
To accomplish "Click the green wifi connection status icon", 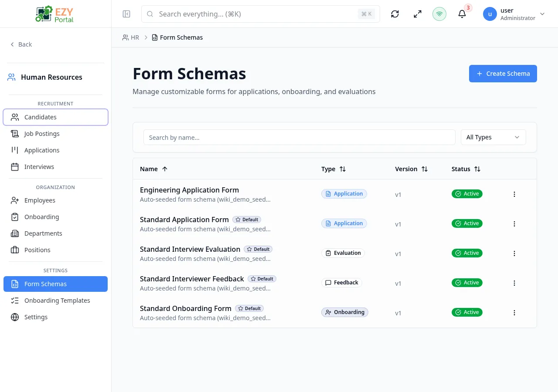I will [x=439, y=14].
